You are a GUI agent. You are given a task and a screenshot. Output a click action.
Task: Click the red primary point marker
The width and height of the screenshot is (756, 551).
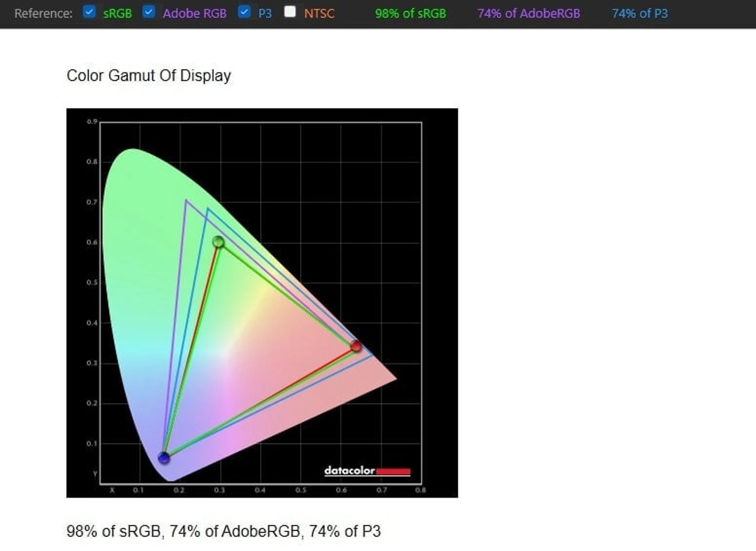[x=356, y=346]
